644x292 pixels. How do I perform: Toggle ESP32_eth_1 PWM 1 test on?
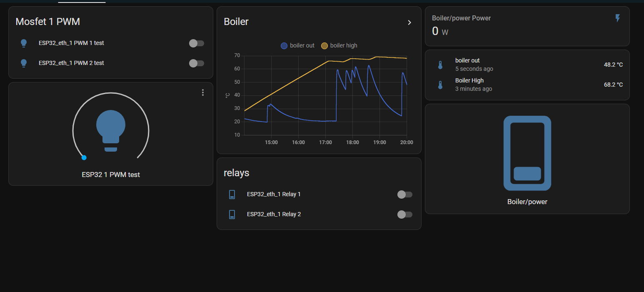(x=196, y=43)
